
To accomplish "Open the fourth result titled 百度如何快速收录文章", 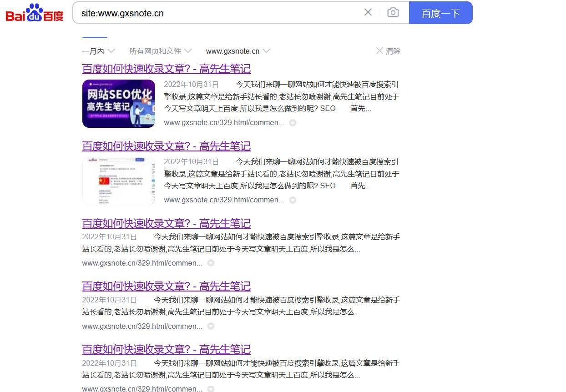I will pyautogui.click(x=166, y=286).
